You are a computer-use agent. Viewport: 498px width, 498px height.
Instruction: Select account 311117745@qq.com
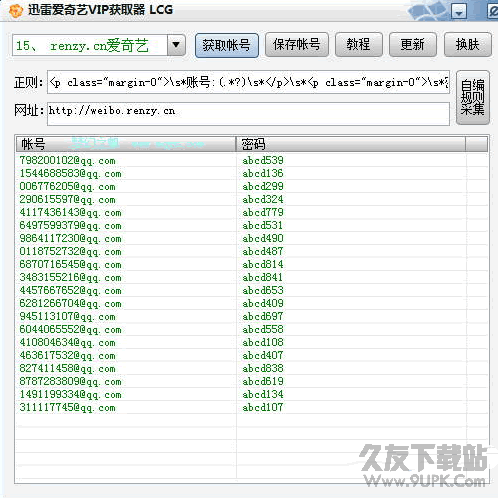pyautogui.click(x=67, y=407)
